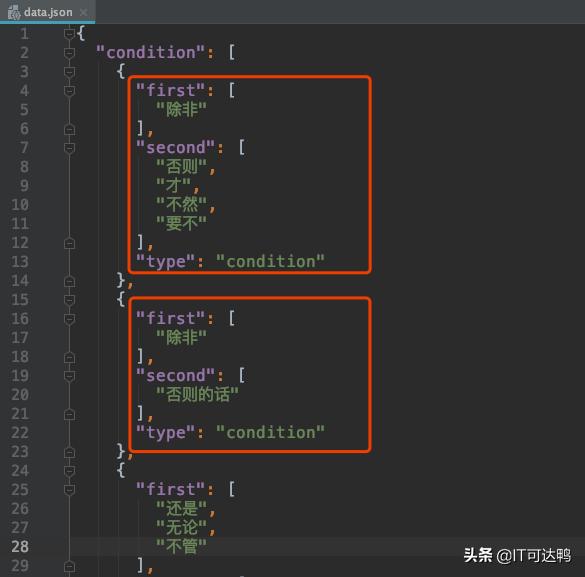Click the "type" key on line 22

coord(165,433)
